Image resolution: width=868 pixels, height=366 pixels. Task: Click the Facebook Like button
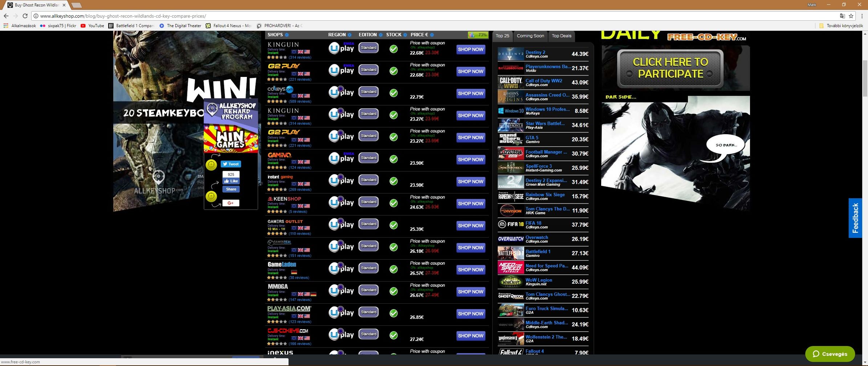tap(231, 181)
